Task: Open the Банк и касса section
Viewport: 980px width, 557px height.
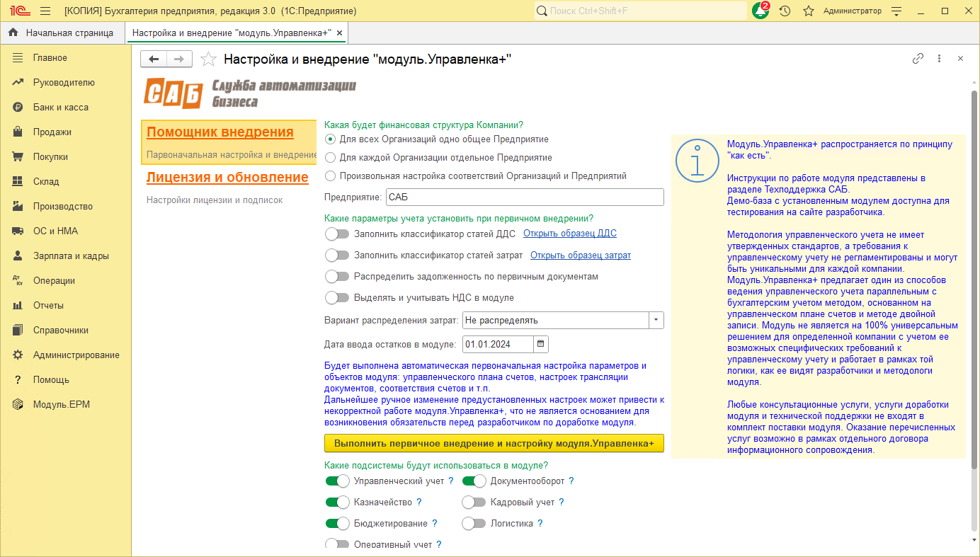Action: 65,108
